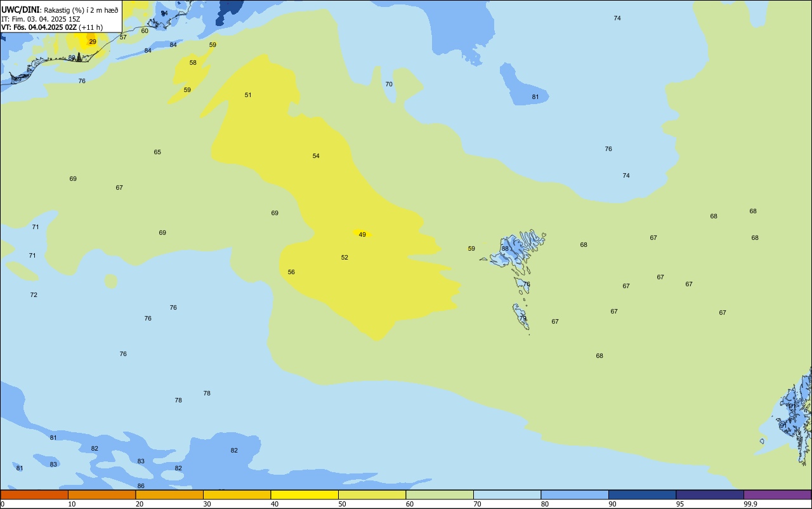Image resolution: width=812 pixels, height=509 pixels.
Task: Select the 20–30 amber legend swatch
Action: (169, 494)
